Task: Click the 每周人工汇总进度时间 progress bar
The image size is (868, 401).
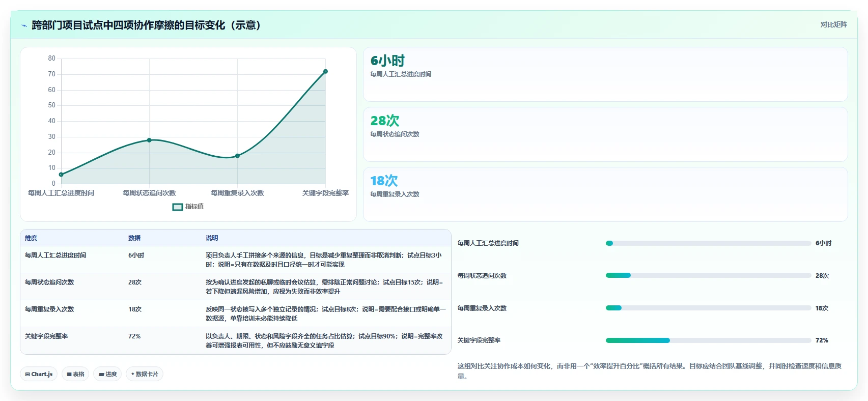Action: pyautogui.click(x=708, y=243)
